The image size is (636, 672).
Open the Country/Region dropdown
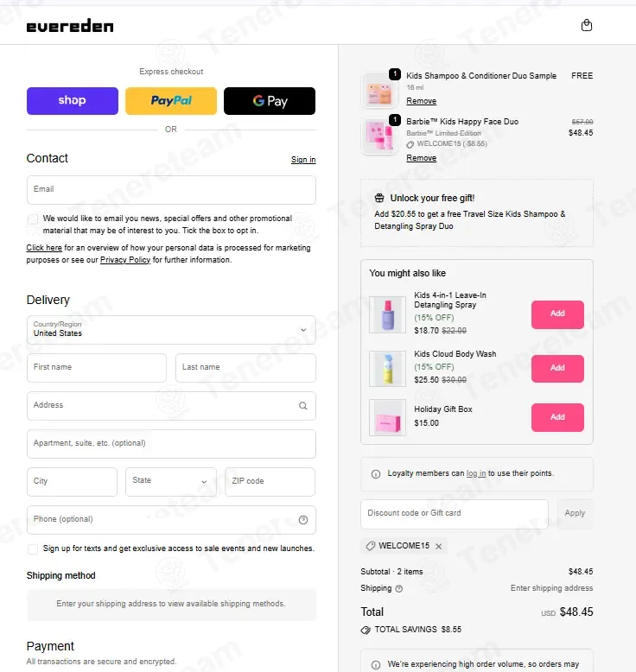coord(171,330)
